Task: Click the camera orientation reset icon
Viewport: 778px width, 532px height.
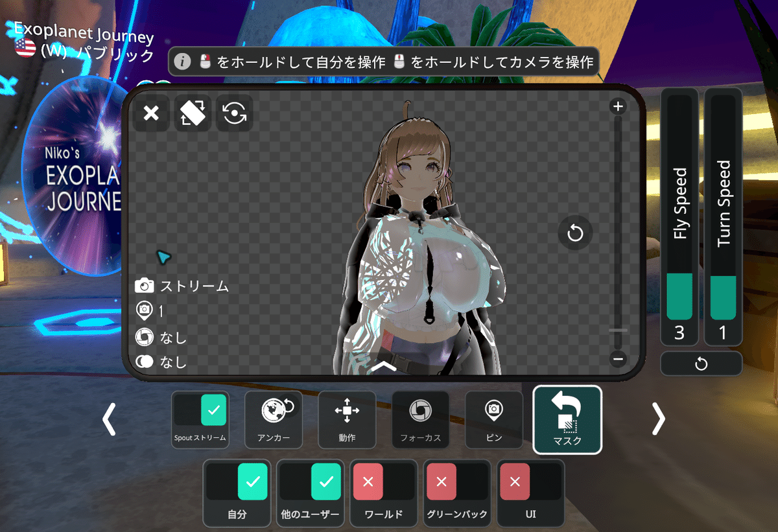Action: (x=234, y=113)
